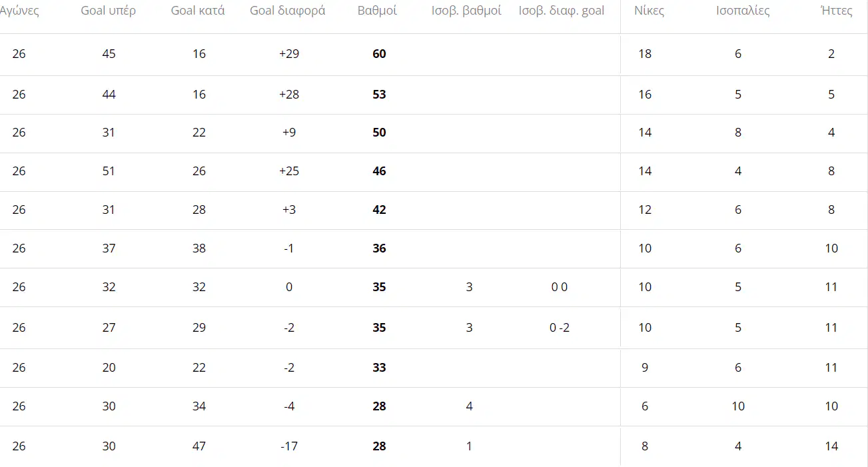Select the Νίκες column header

coord(649,11)
